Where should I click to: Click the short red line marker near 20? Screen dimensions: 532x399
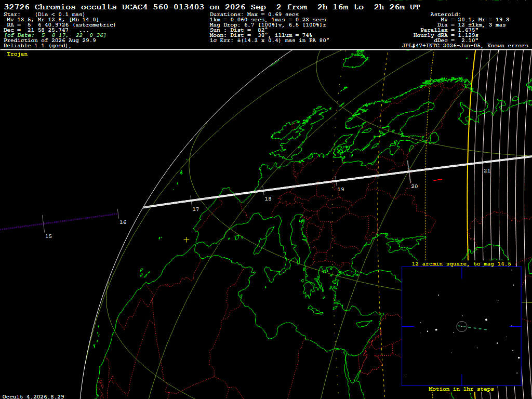pyautogui.click(x=437, y=180)
